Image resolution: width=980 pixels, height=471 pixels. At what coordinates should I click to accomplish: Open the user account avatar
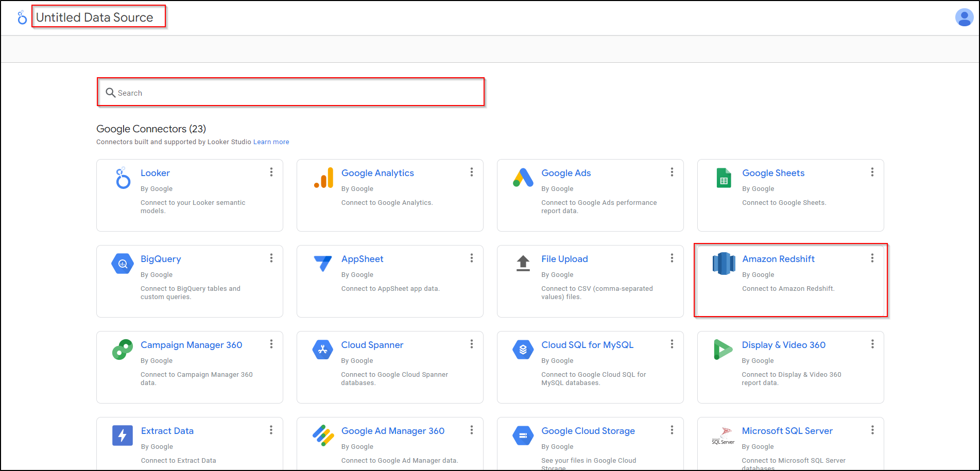[x=964, y=18]
